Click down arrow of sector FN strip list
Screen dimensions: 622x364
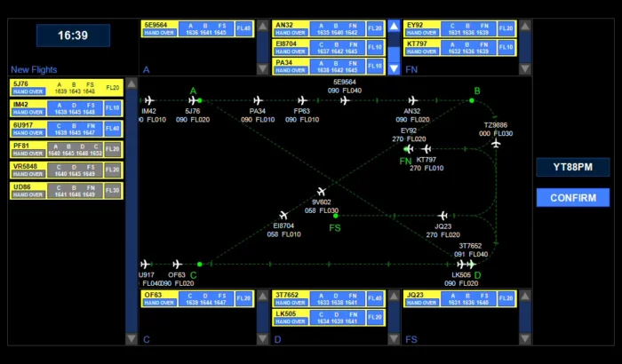525,68
